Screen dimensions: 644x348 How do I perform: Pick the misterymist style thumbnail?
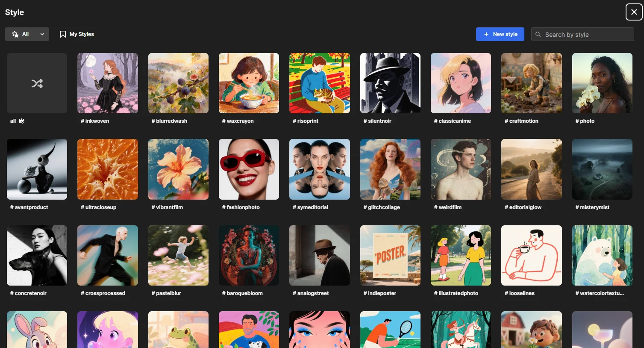point(602,169)
